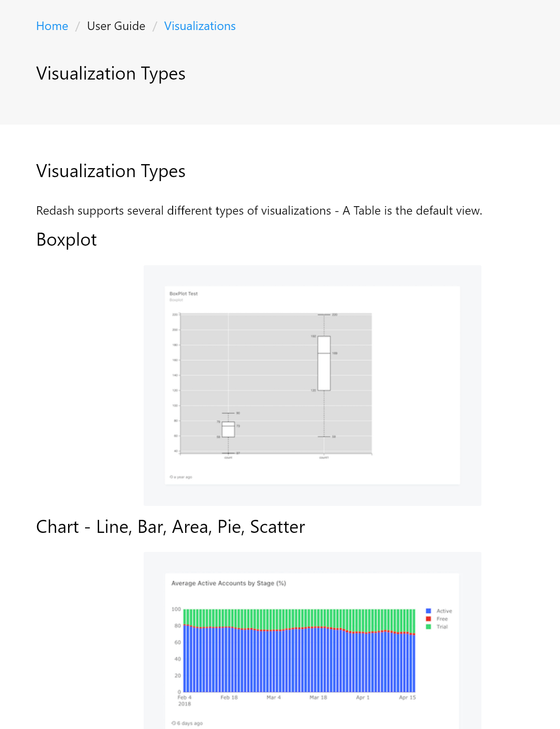The width and height of the screenshot is (560, 729).
Task: Click the clock icon beside '6 days ago'
Action: [x=174, y=723]
